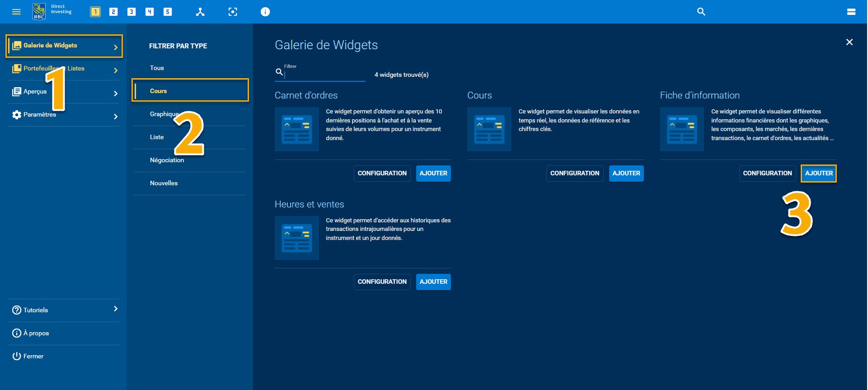Image resolution: width=868 pixels, height=390 pixels.
Task: Switch to workspace 5
Action: (168, 12)
